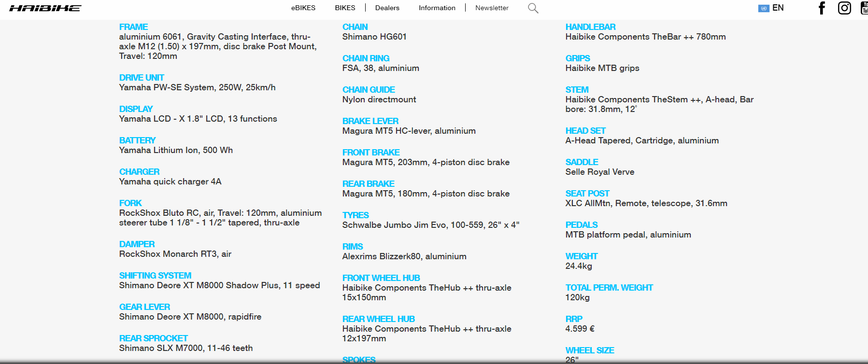Click the BATTERY spec heading
Image resolution: width=868 pixels, height=364 pixels.
pos(137,140)
